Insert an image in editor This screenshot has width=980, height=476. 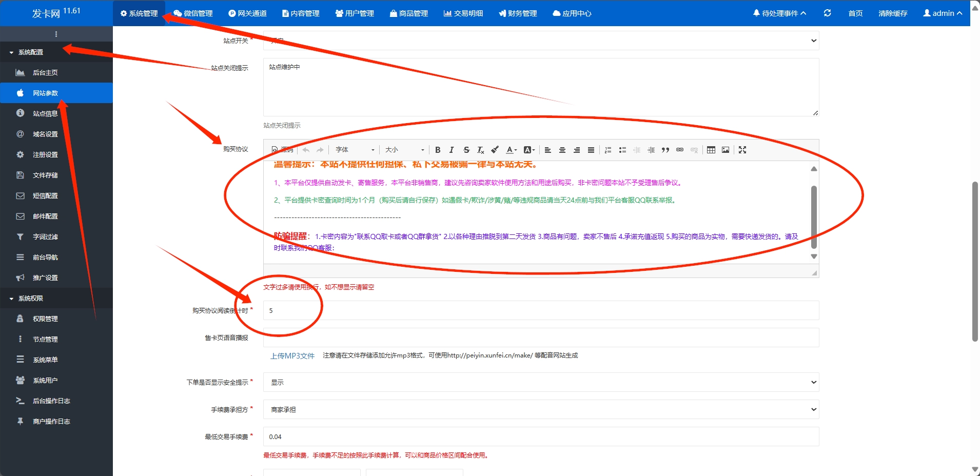point(726,150)
